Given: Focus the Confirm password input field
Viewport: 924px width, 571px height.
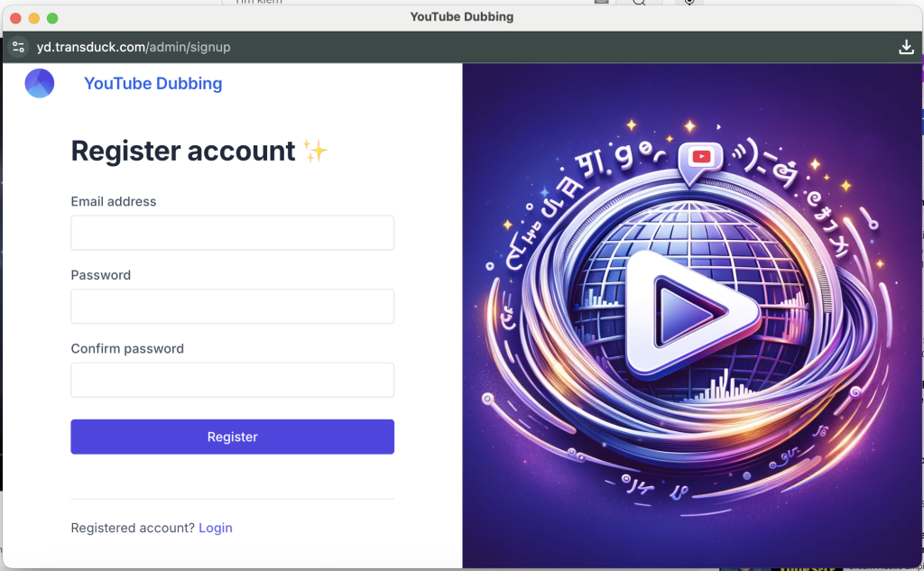Looking at the screenshot, I should (232, 380).
